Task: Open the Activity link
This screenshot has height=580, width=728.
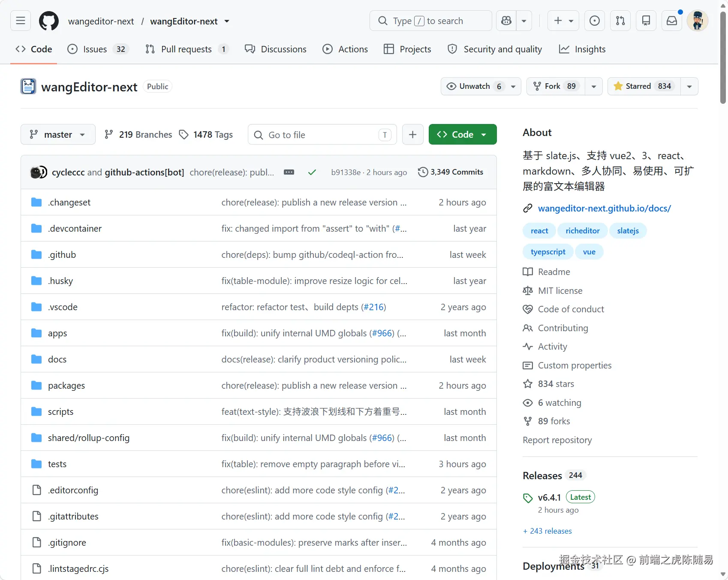Action: [x=553, y=347]
